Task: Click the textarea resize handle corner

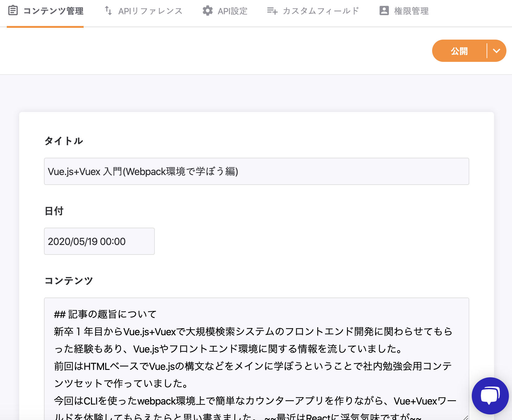Action: tap(465, 417)
